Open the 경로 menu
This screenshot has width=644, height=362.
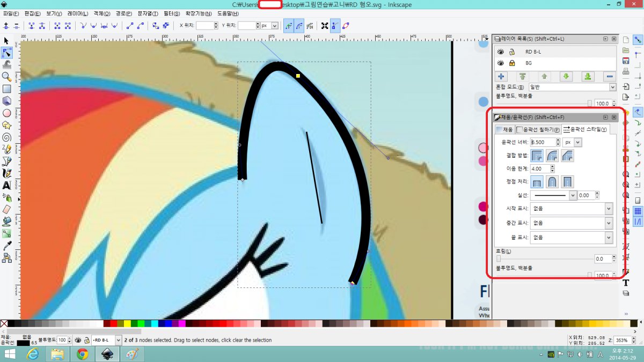click(125, 13)
